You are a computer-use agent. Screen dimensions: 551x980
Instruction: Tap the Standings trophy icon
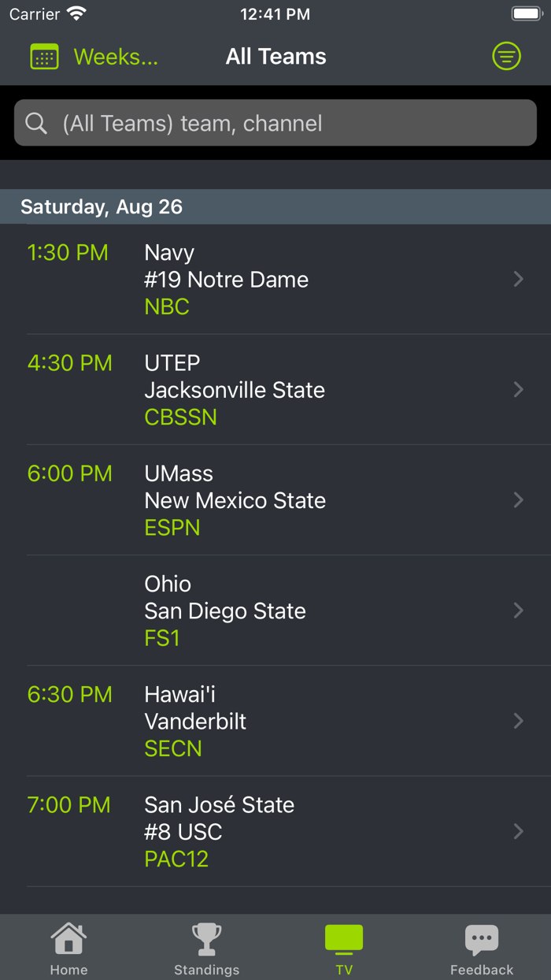[206, 938]
